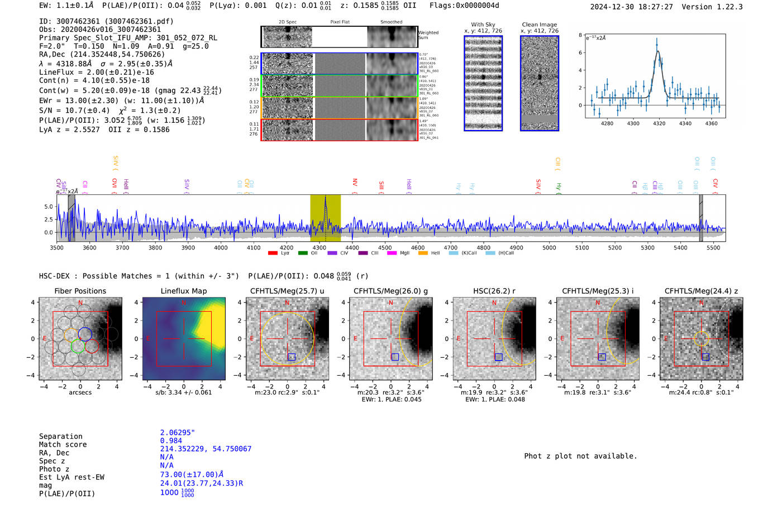The height and width of the screenshot is (532, 782).
Task: Click the blue square marker in g cutout
Action: pyautogui.click(x=395, y=357)
